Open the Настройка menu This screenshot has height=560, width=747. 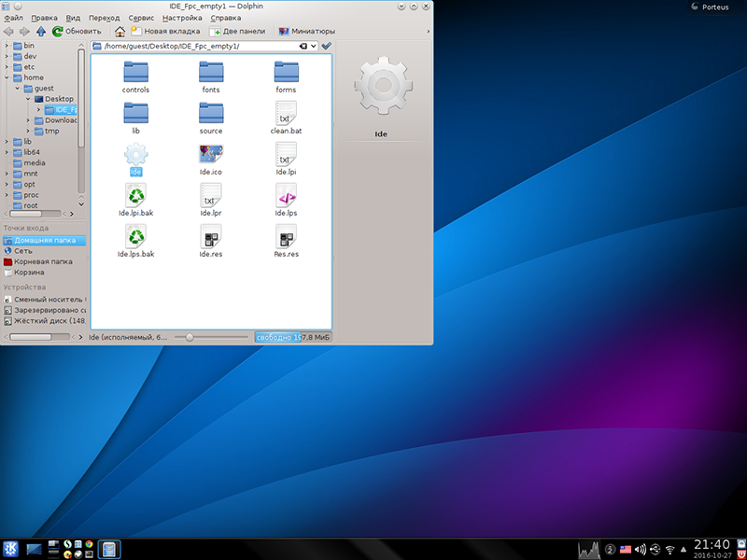click(x=182, y=18)
